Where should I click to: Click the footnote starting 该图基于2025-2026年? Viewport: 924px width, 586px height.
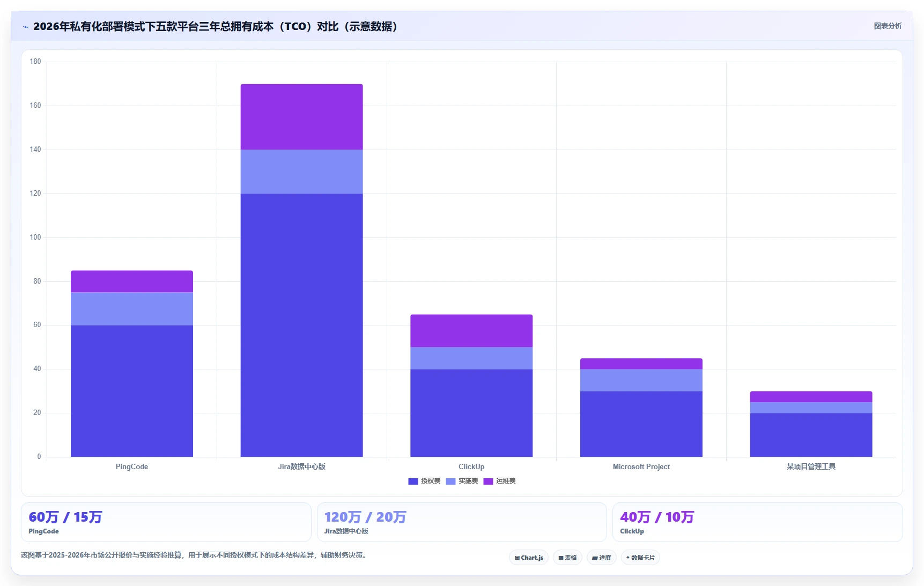coord(195,555)
